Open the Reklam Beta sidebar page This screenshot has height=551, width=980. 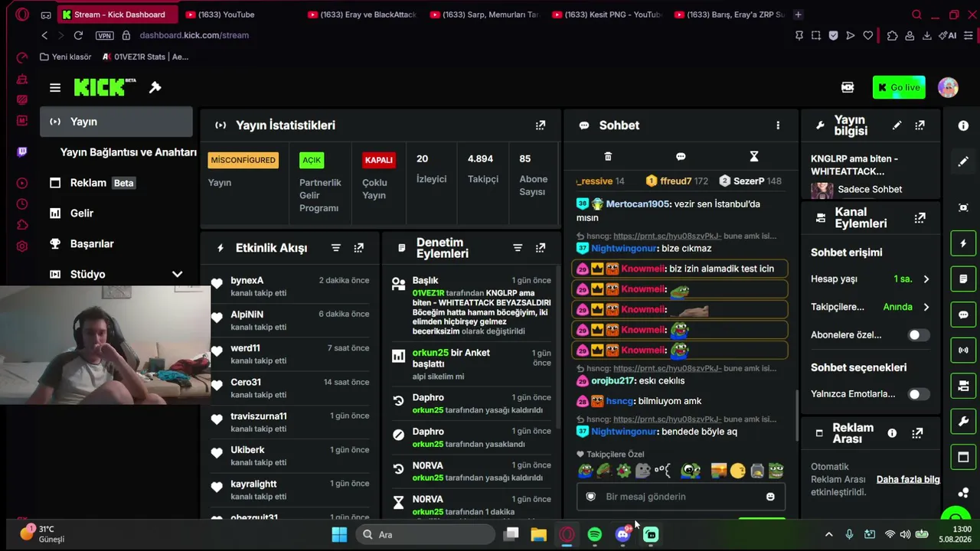[x=116, y=183]
